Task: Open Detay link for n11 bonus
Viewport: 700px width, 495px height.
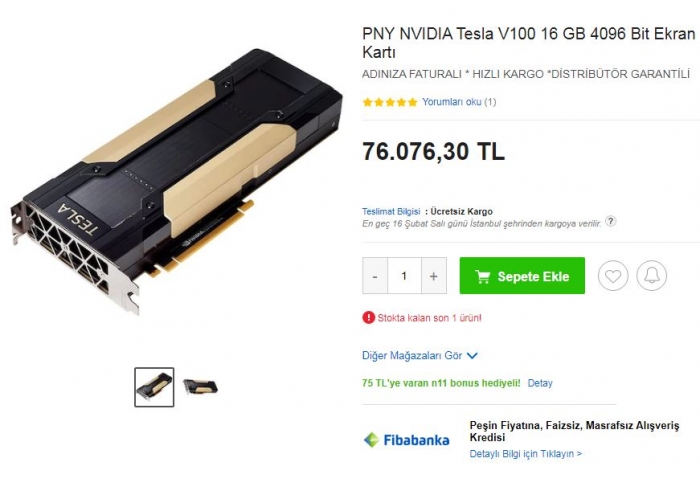Action: (x=540, y=383)
